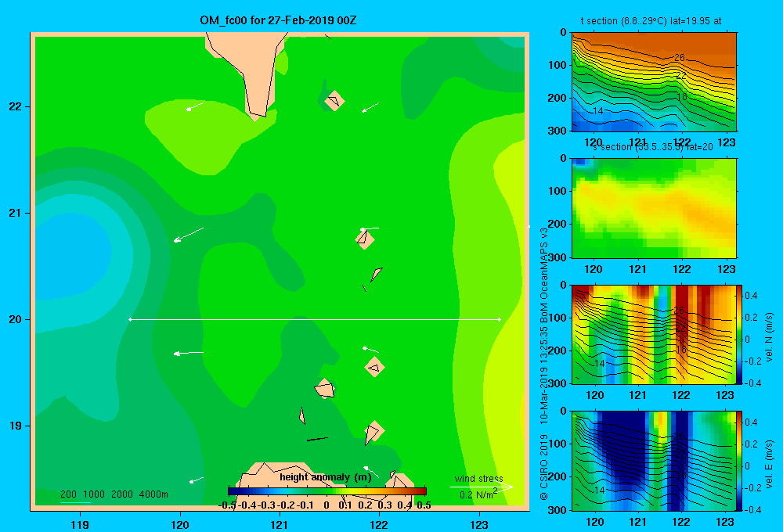Click the main map longitude label '123'
The image size is (783, 532).
click(x=479, y=524)
